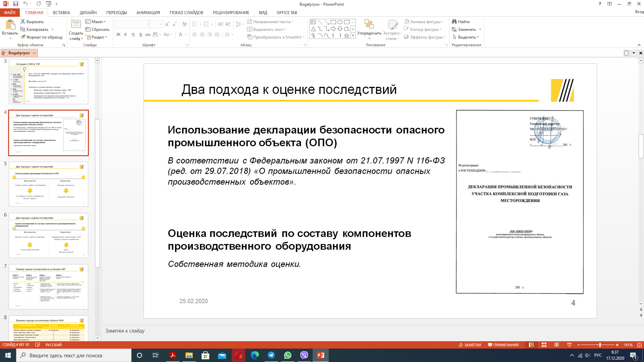Toggle underline (Ч) formatting
Screen dimensions: 644x362
[x=133, y=35]
